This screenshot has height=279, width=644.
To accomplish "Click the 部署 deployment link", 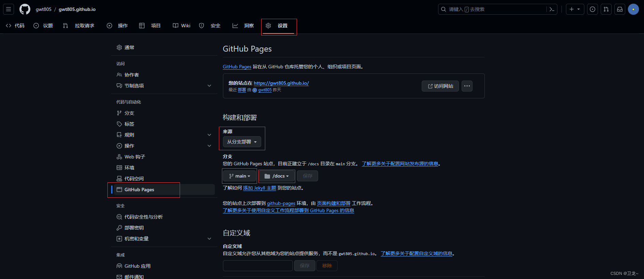I will tap(242, 90).
